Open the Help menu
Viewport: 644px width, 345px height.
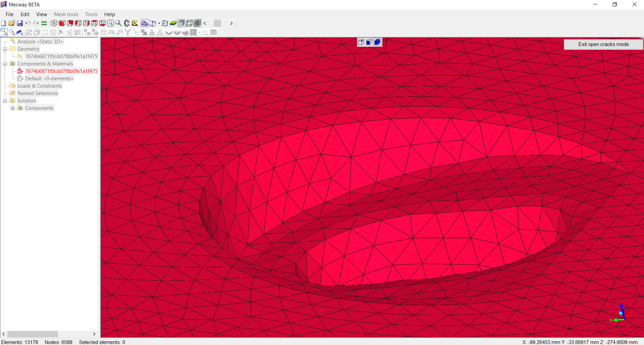tap(110, 14)
